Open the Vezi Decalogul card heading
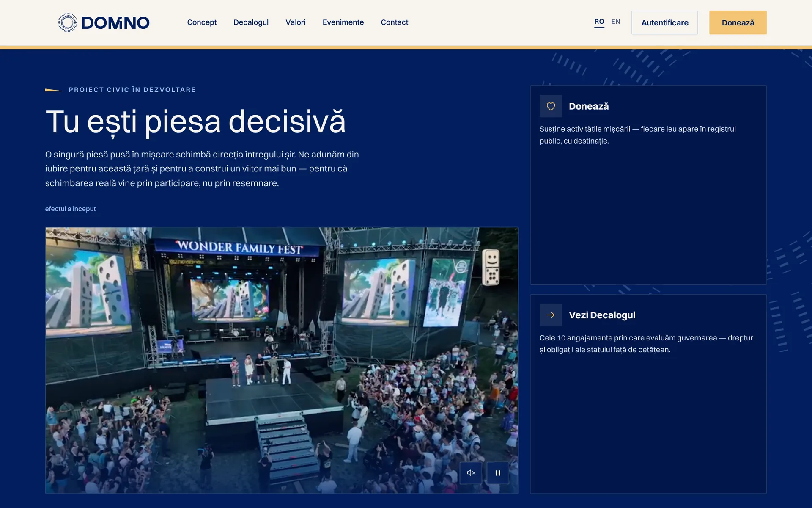 [602, 315]
